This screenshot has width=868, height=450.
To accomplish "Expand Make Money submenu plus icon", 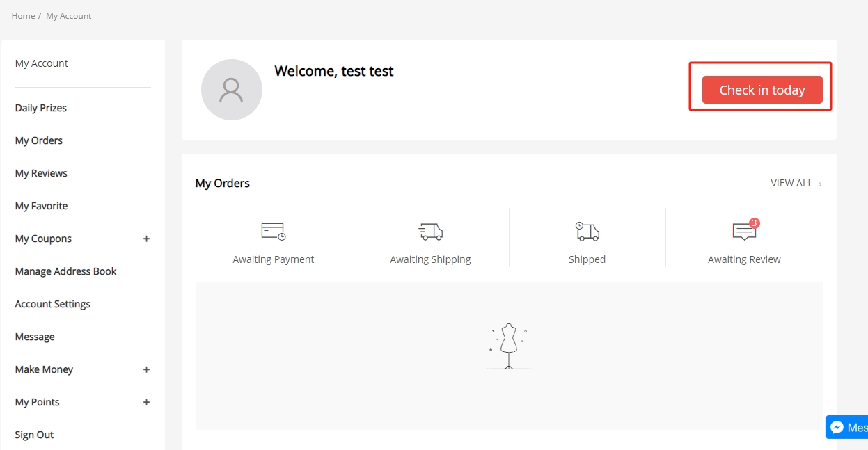I will tap(146, 369).
